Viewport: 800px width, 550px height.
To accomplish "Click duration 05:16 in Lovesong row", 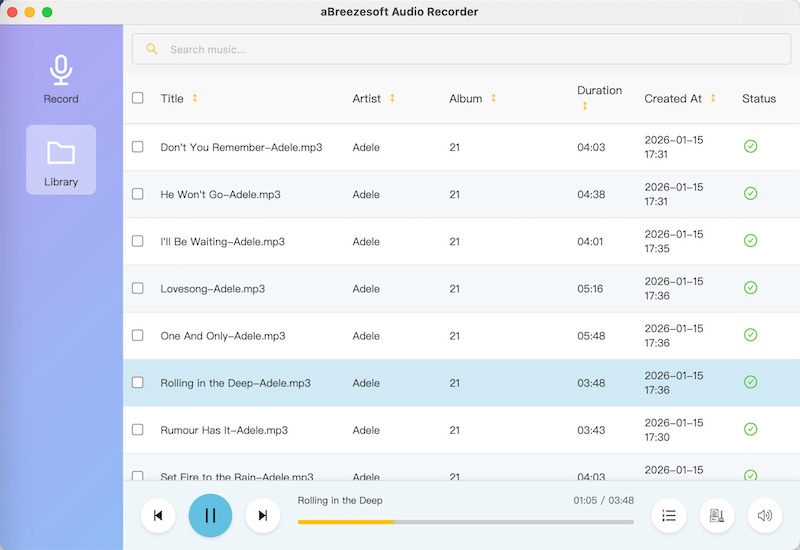I will click(x=590, y=289).
